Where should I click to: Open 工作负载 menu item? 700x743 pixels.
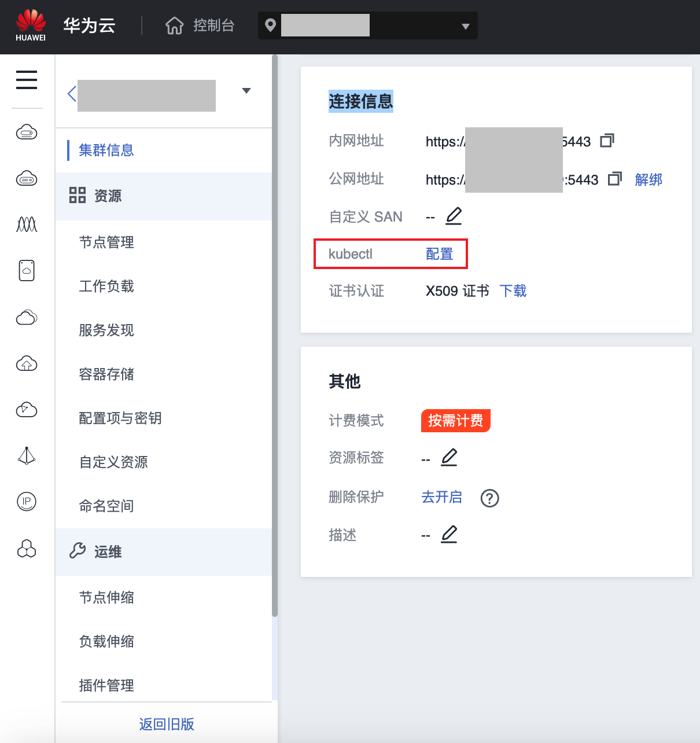(x=106, y=286)
